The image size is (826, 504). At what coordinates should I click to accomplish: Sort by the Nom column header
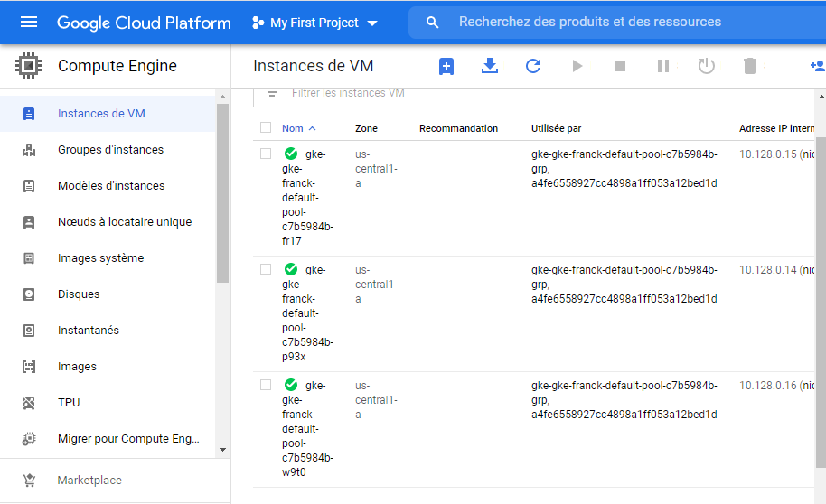pyautogui.click(x=298, y=128)
